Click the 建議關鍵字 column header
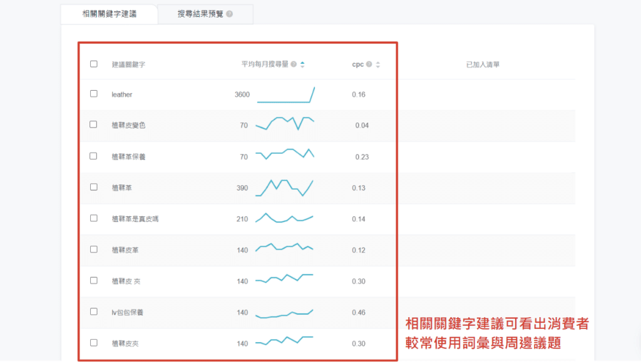The image size is (641, 364). click(x=128, y=64)
